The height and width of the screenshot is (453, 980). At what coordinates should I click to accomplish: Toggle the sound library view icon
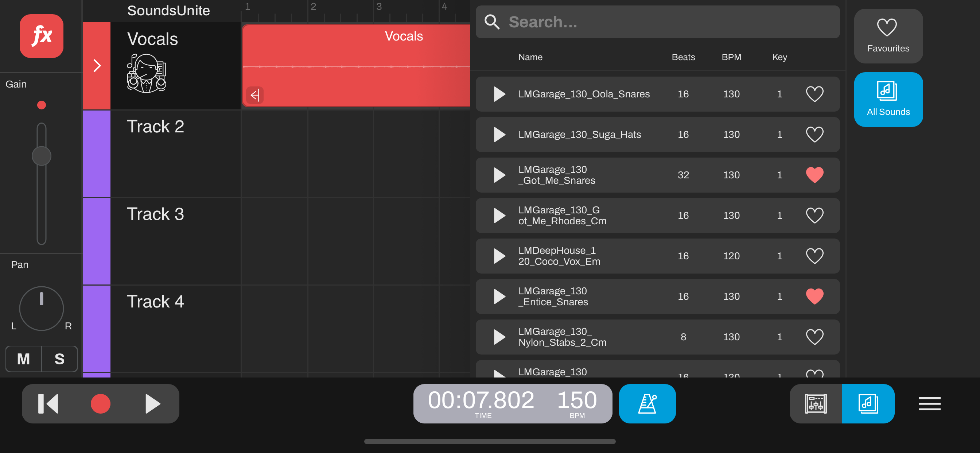(x=868, y=403)
